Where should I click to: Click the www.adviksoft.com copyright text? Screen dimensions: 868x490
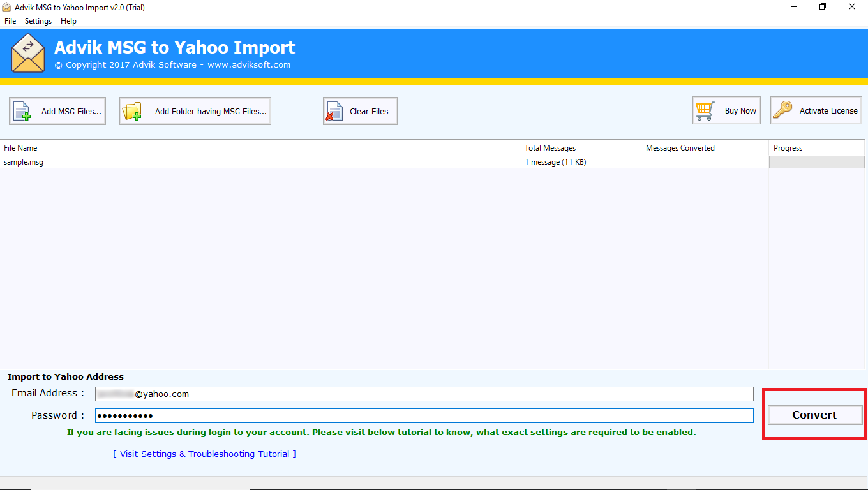click(249, 64)
